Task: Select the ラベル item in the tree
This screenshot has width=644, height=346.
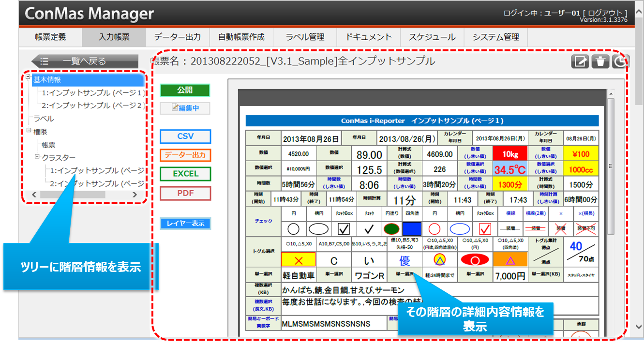Action: tap(44, 119)
